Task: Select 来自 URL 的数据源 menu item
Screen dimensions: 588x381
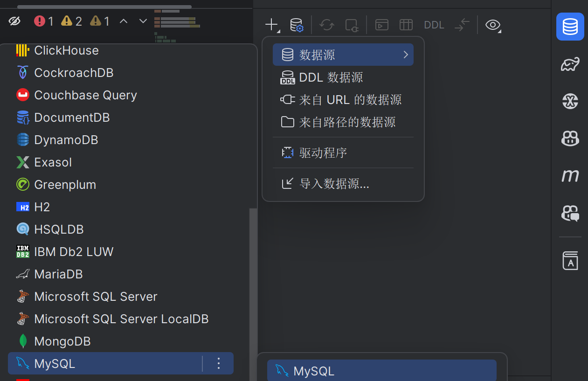Action: pos(343,100)
